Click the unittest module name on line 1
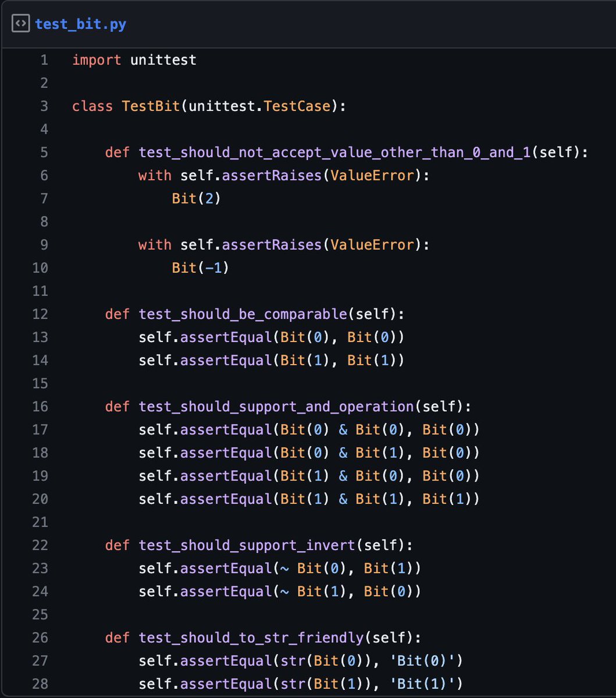 [x=164, y=59]
